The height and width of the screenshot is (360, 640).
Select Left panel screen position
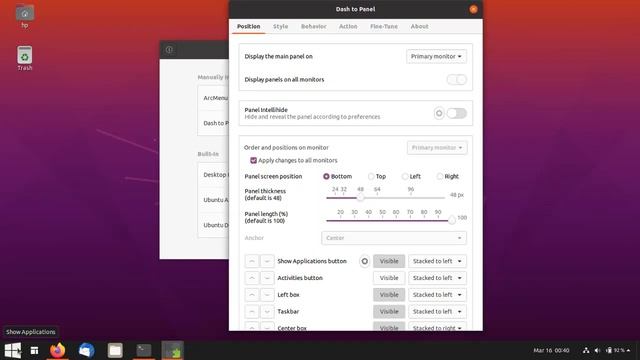[x=405, y=176]
